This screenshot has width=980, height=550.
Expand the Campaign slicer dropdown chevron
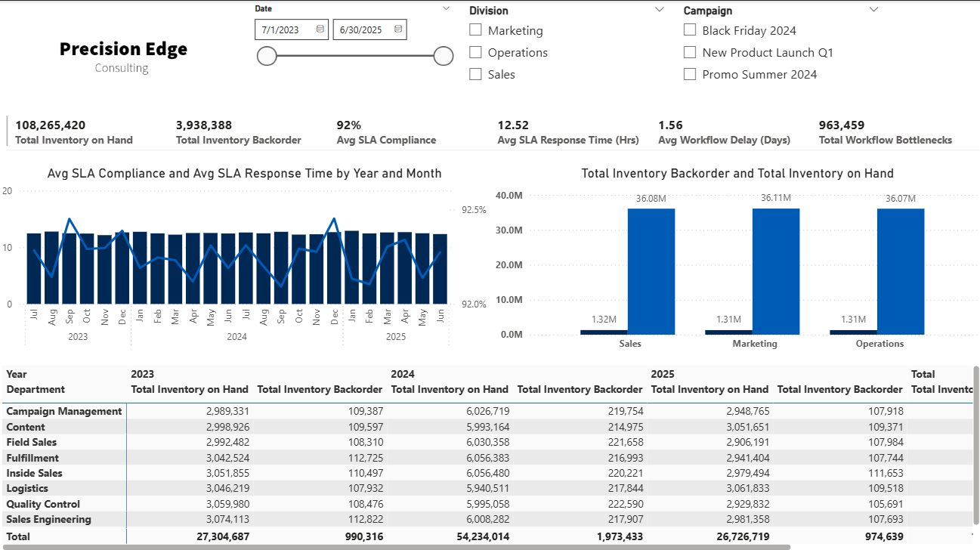pyautogui.click(x=873, y=10)
